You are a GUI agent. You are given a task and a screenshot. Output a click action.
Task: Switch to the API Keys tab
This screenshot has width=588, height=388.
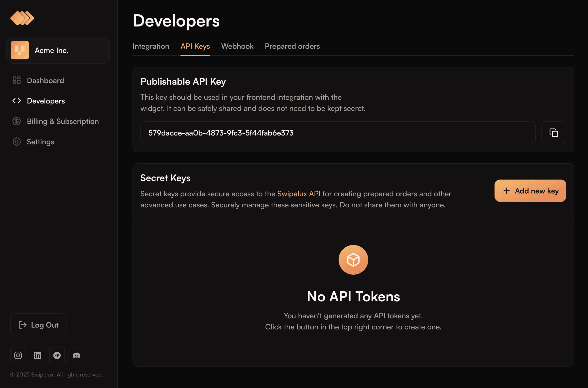tap(195, 46)
